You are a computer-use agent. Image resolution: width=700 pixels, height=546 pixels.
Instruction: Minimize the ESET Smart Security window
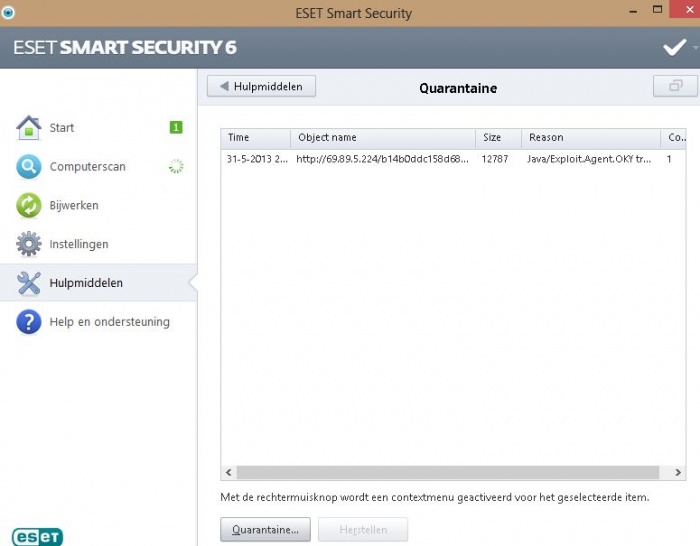coord(633,12)
